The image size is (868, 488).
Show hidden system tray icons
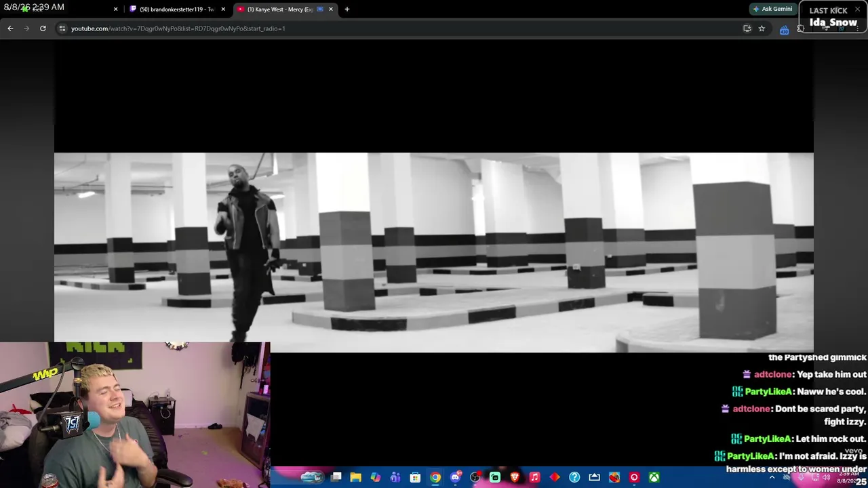pos(772,477)
